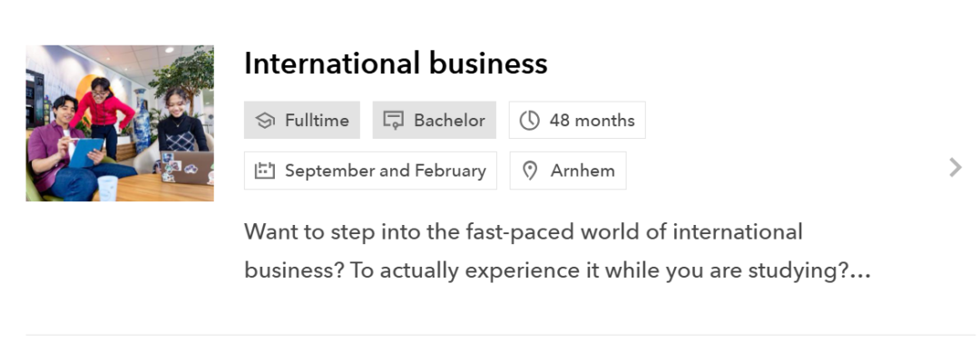Click the blue tablet in the photo
Image resolution: width=980 pixels, height=342 pixels.
click(85, 152)
